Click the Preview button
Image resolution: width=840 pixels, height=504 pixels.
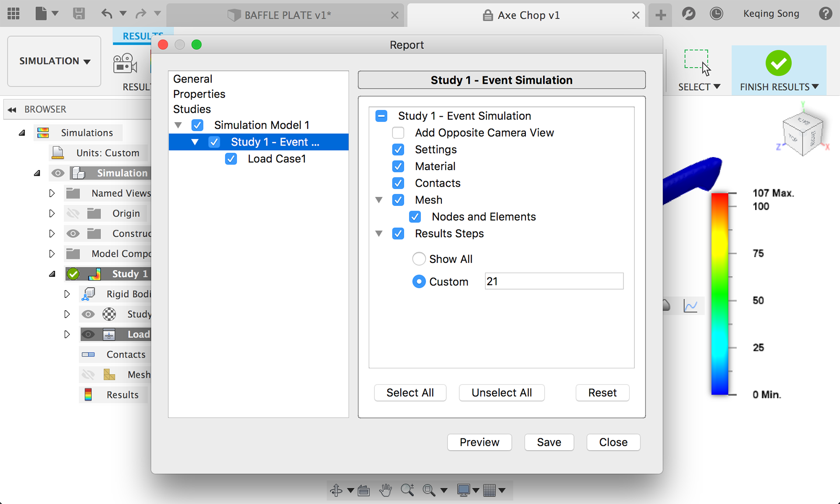point(479,442)
